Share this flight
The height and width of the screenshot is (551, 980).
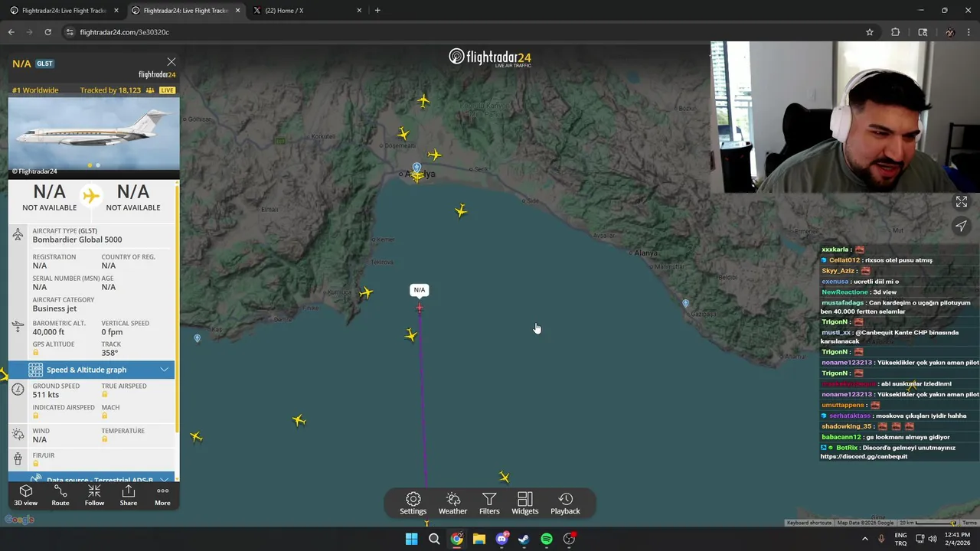pos(129,495)
